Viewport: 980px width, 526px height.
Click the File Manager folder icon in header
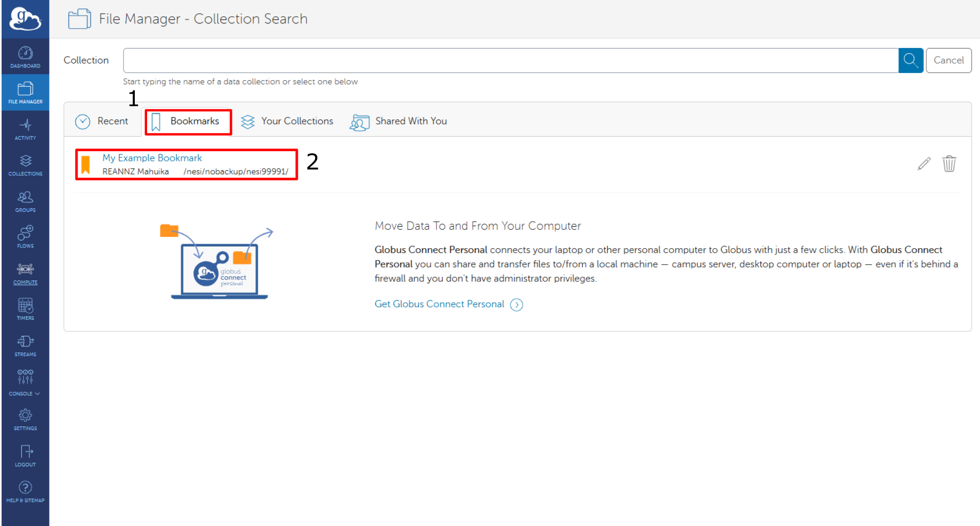(x=79, y=19)
